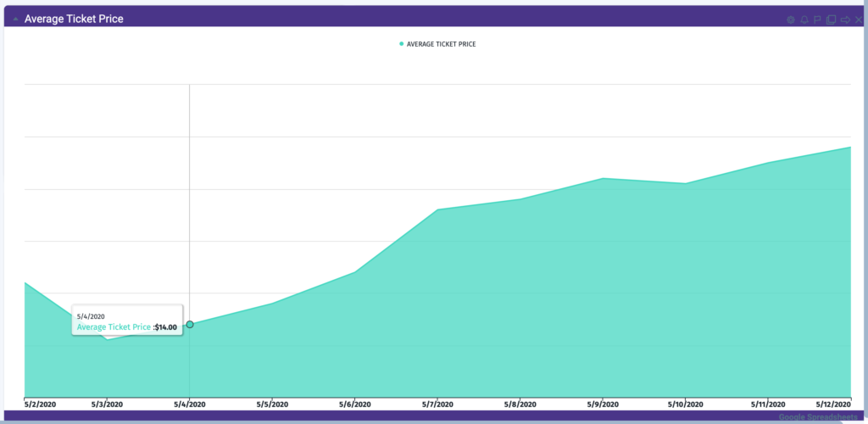This screenshot has width=868, height=424.
Task: Click the 5/7/2020 axis label
Action: (437, 404)
